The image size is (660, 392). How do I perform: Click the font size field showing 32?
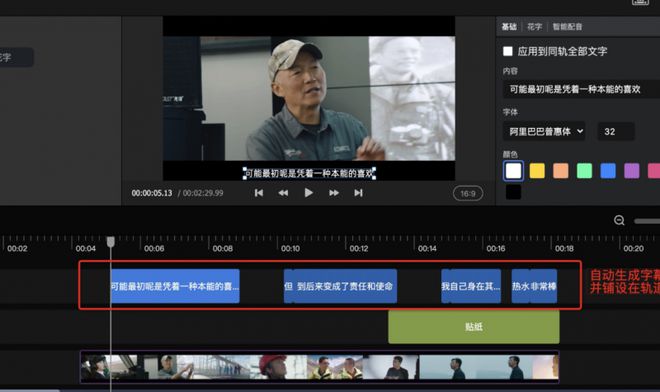[616, 131]
